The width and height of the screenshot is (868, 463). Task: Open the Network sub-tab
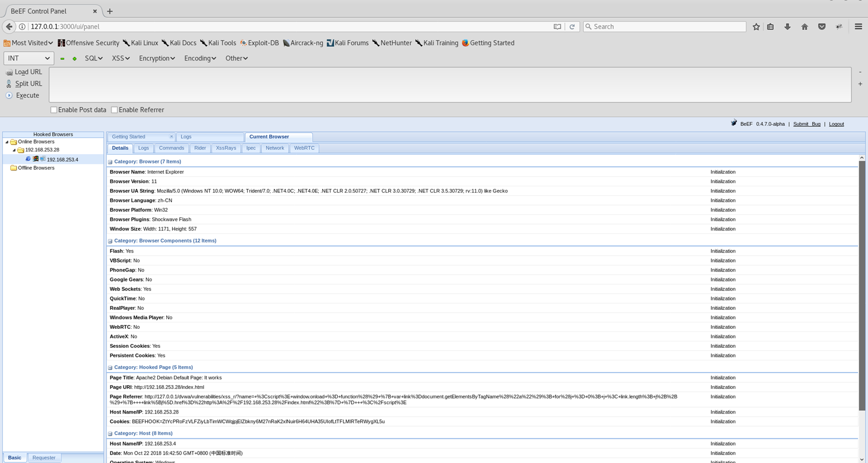pos(275,148)
